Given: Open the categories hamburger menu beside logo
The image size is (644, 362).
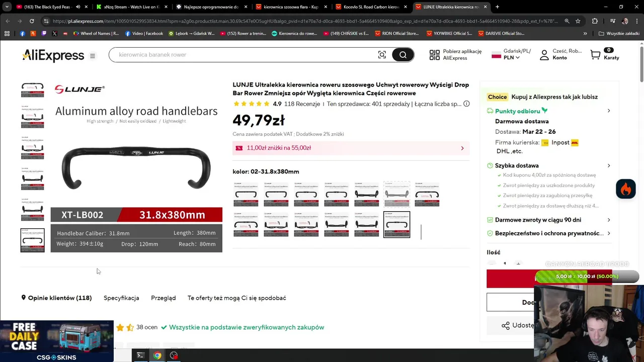Looking at the screenshot, I should click(x=93, y=56).
